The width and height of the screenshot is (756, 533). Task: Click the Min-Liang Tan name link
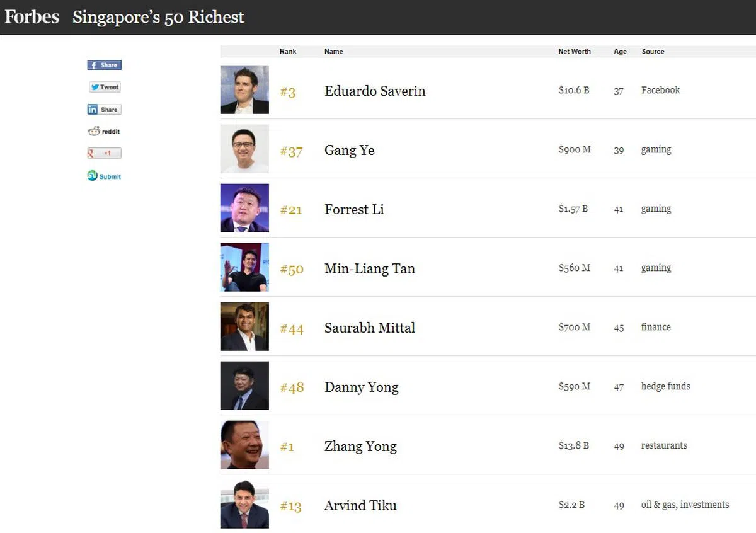(x=369, y=269)
